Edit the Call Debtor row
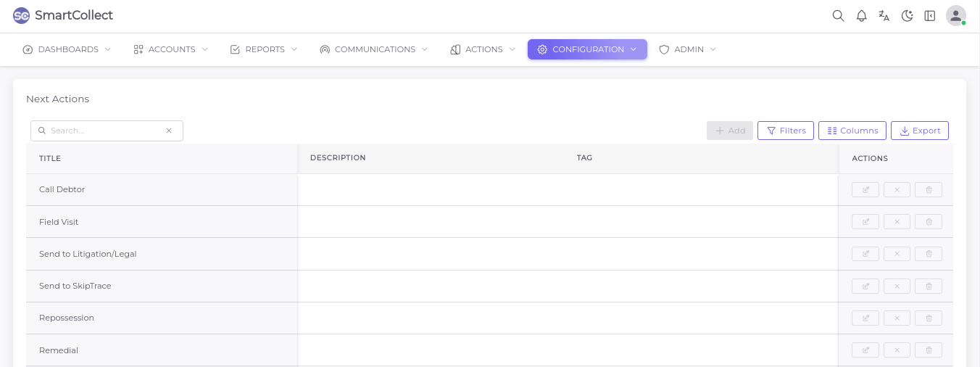 tap(865, 190)
